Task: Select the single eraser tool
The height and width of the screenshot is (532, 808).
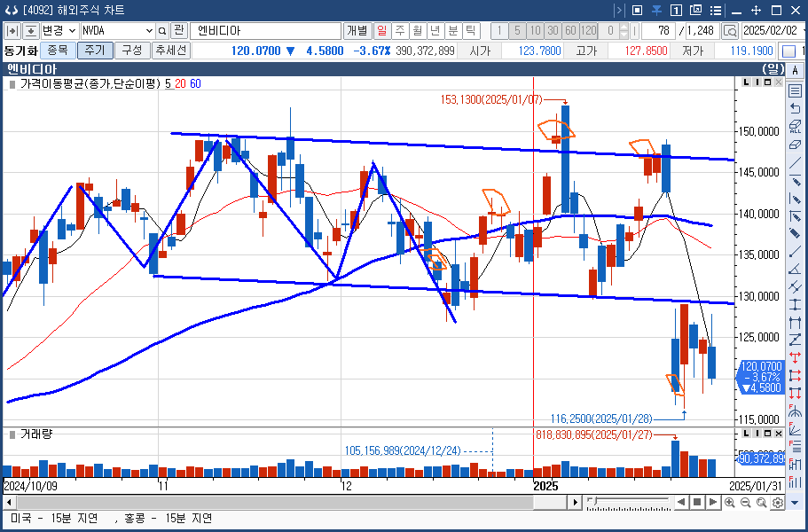Action: (x=795, y=145)
